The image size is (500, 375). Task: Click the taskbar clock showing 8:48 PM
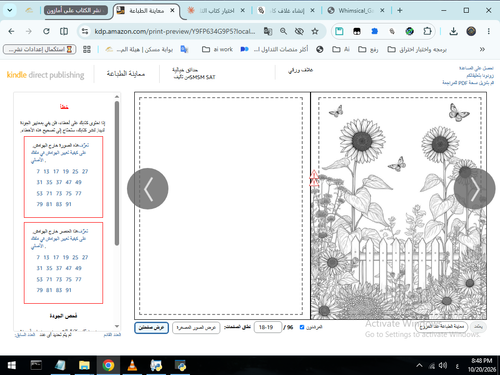(x=481, y=365)
